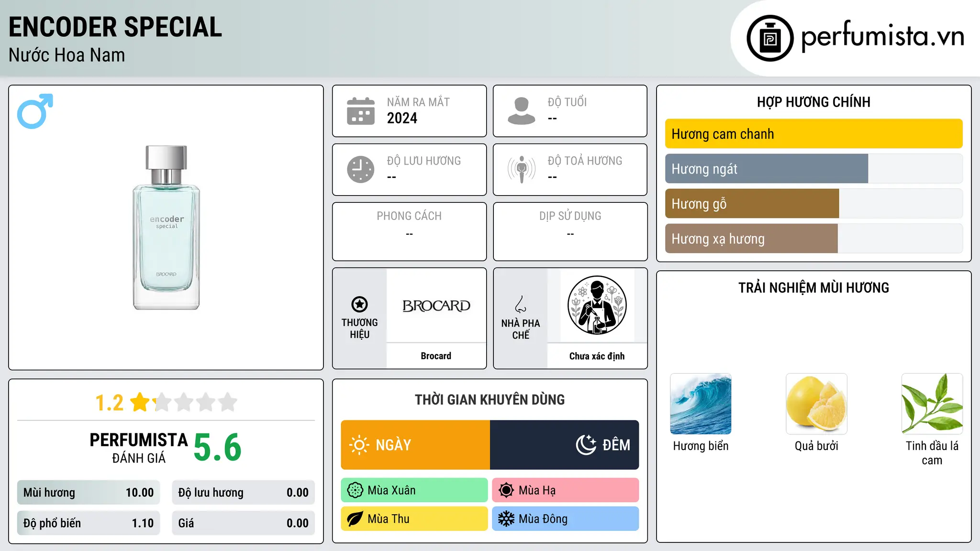Click the Độ lưu hương 0.00 score row
The height and width of the screenshot is (551, 980).
tap(243, 493)
